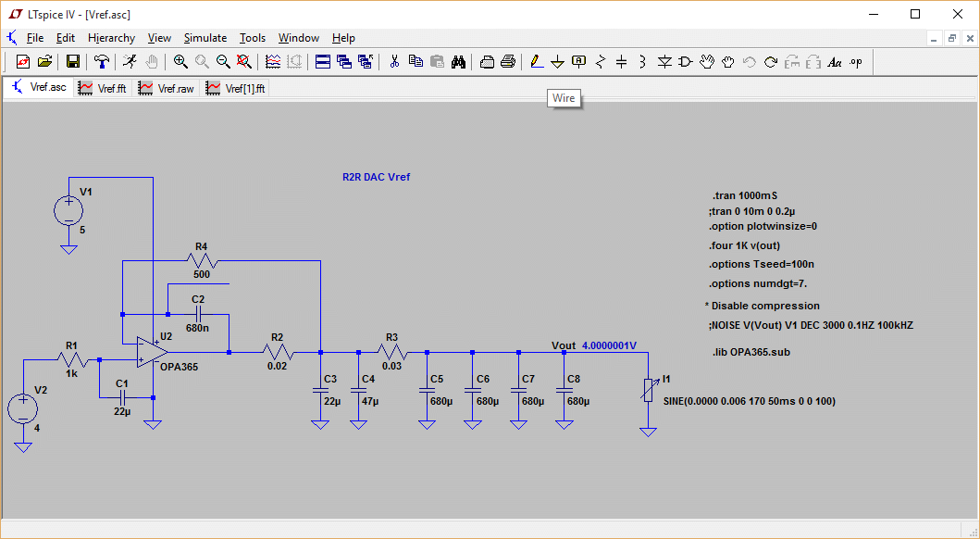The height and width of the screenshot is (539, 980).
Task: Switch to the Vref.raw tab
Action: pyautogui.click(x=167, y=89)
